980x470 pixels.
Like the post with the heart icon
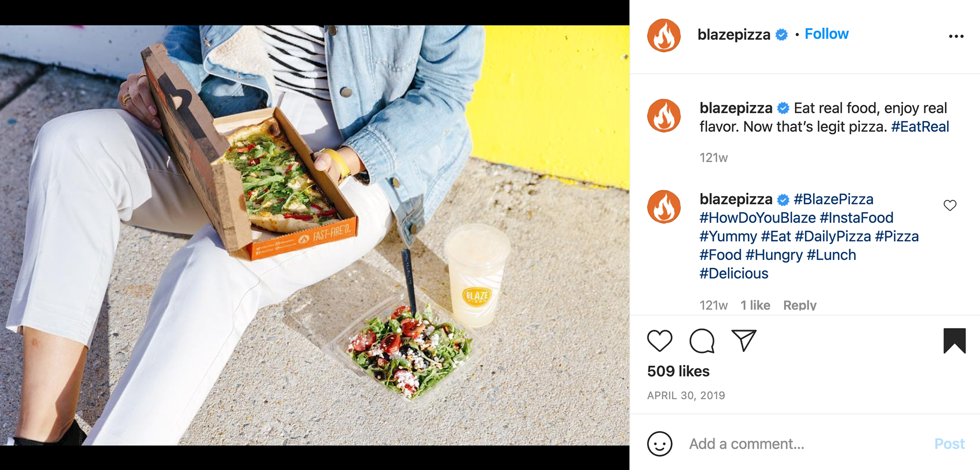[x=659, y=341]
